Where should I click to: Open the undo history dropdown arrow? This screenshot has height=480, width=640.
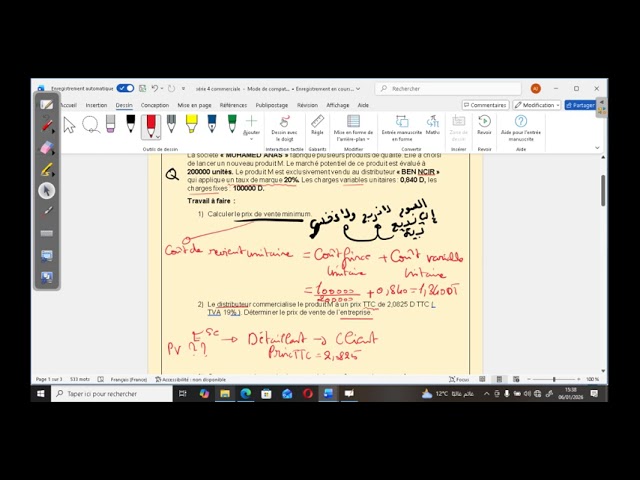point(162,89)
